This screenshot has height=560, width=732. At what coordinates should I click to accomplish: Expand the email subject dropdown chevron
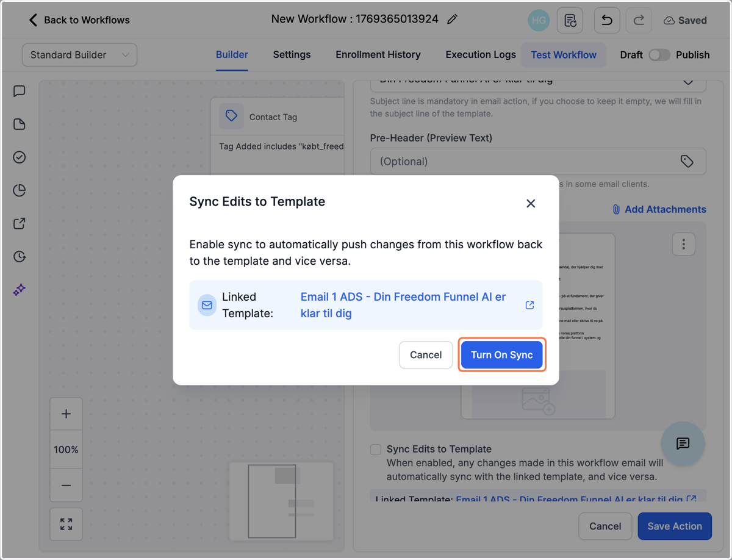688,82
